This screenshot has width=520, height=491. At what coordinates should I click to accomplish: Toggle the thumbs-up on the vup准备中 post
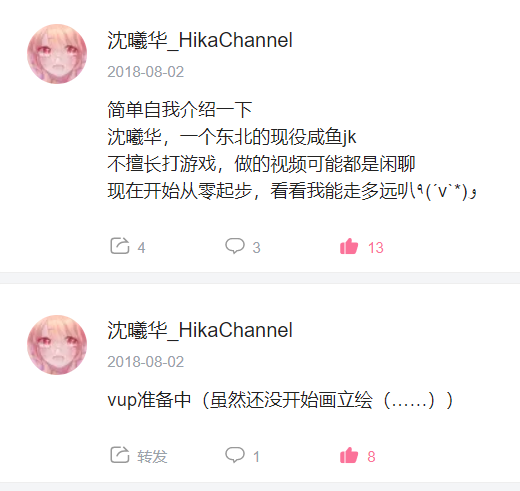tap(349, 455)
